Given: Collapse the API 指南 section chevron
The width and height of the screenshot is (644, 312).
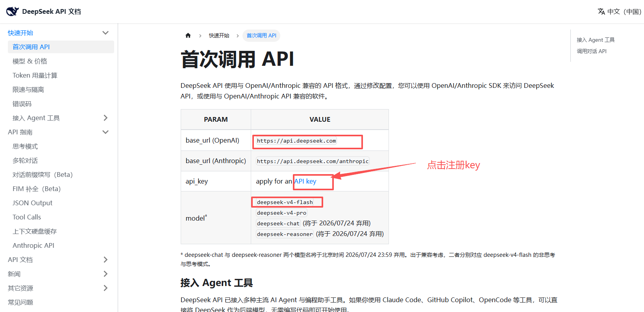Looking at the screenshot, I should coord(105,132).
